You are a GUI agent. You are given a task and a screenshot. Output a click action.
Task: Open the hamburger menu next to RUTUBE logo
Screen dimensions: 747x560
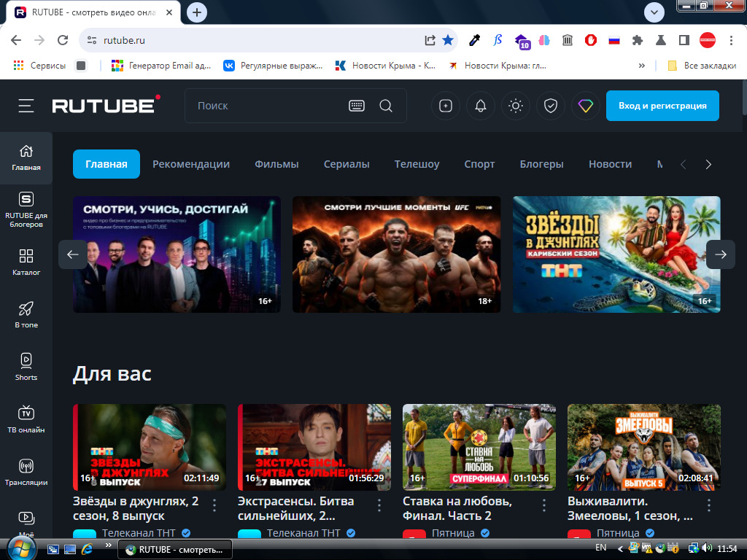click(x=26, y=106)
